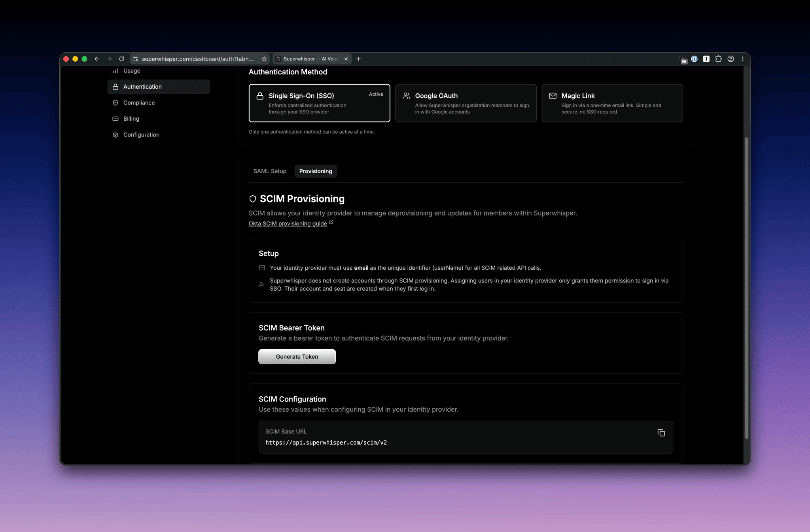
Task: Click the SCIM Provisioning heading
Action: (302, 199)
